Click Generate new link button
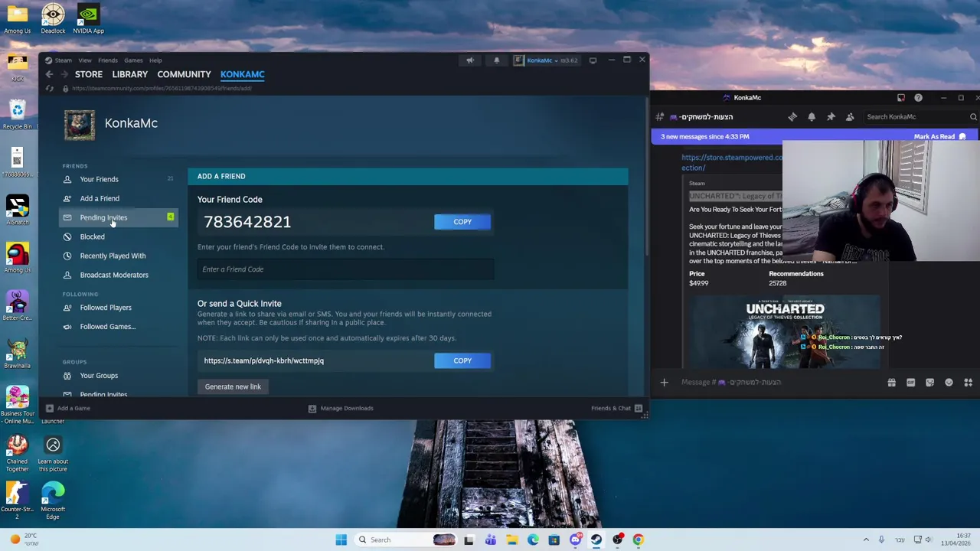Image resolution: width=980 pixels, height=551 pixels. coord(233,386)
